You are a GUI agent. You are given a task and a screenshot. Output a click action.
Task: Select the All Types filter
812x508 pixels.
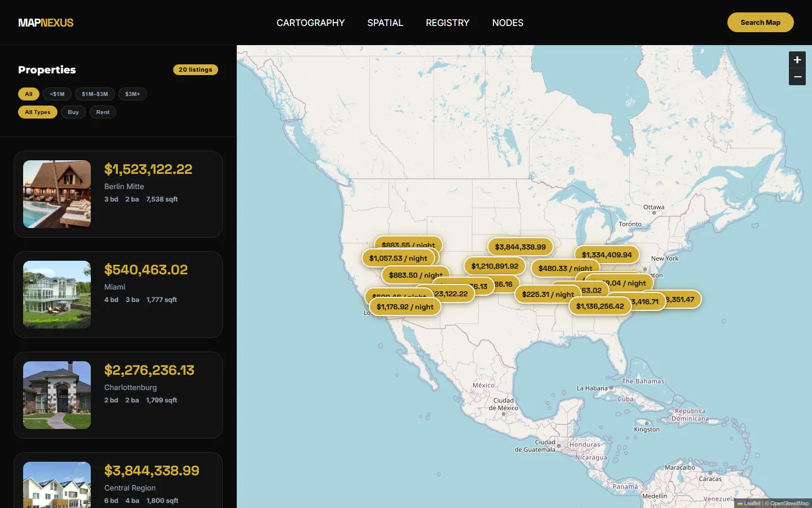coord(38,112)
